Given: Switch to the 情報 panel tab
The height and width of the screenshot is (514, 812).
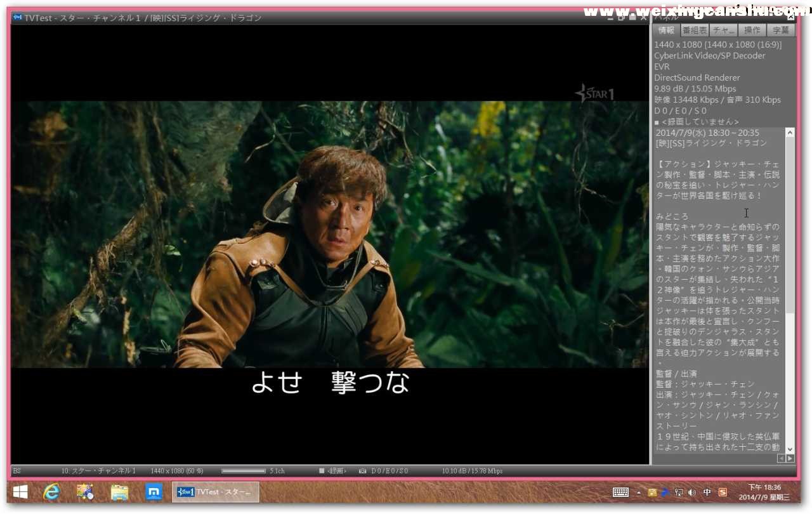Looking at the screenshot, I should 666,30.
